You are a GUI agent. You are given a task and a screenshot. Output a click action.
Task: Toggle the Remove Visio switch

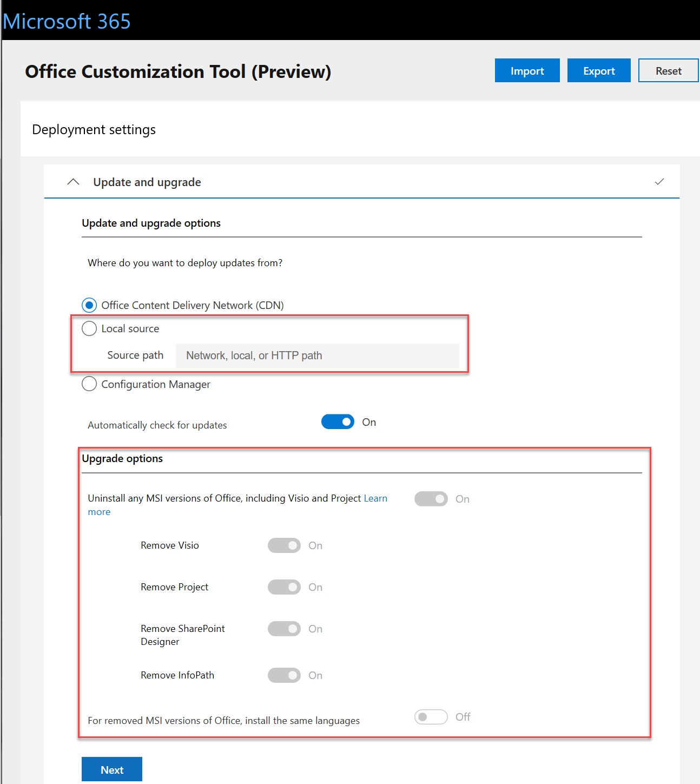click(284, 545)
